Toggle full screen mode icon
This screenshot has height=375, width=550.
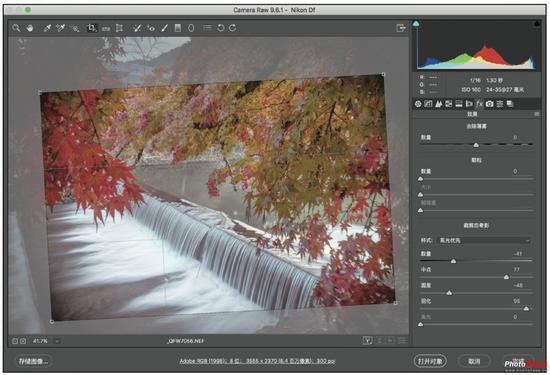[401, 28]
